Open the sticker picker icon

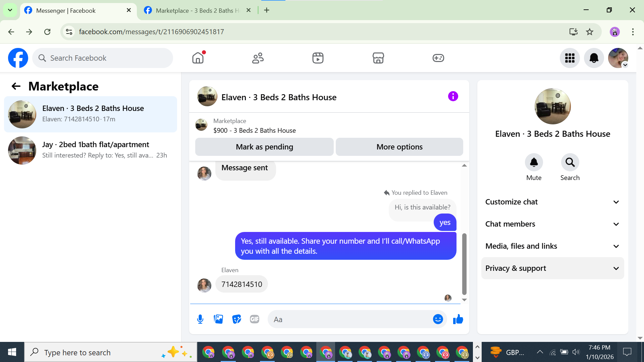click(x=236, y=319)
